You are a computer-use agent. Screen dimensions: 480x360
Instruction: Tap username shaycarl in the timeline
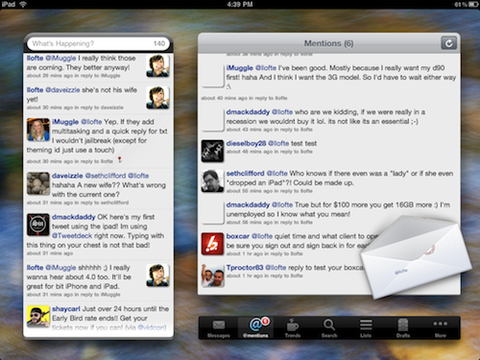coord(66,309)
